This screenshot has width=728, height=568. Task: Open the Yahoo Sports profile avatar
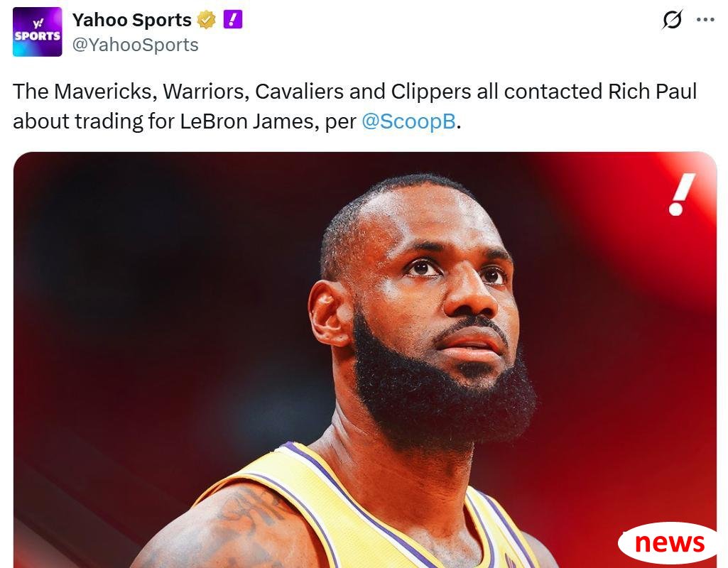click(37, 32)
